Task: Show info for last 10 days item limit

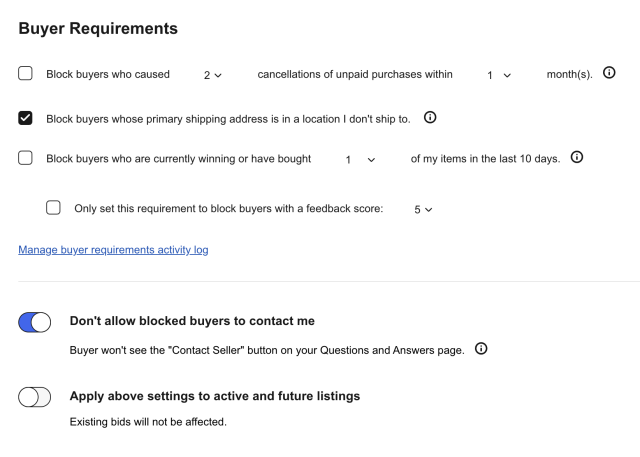Action: (576, 157)
